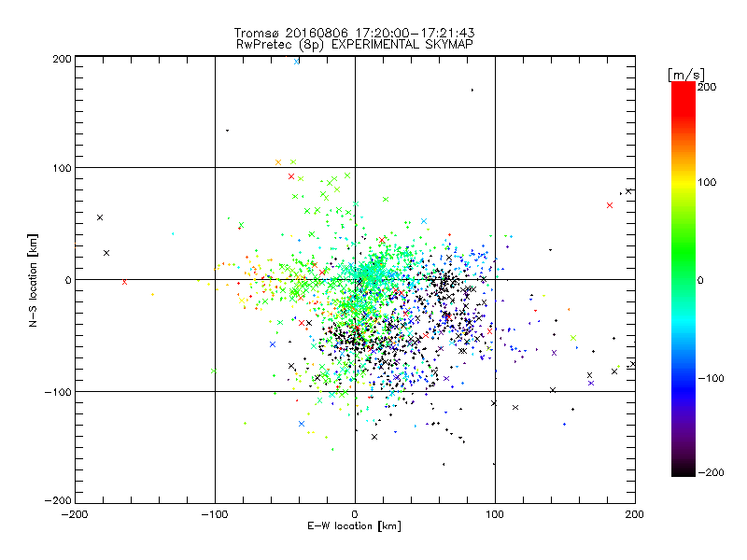The height and width of the screenshot is (560, 747).
Task: Click the '100' tick on the N-S axis
Action: tap(62, 168)
